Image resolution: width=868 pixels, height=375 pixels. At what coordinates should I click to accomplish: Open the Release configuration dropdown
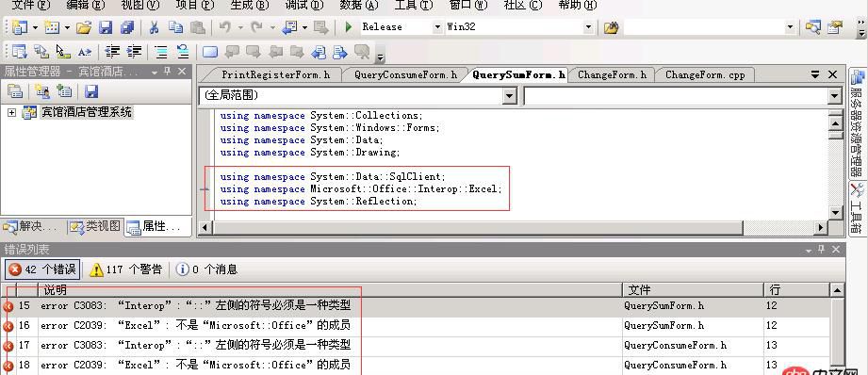(437, 26)
